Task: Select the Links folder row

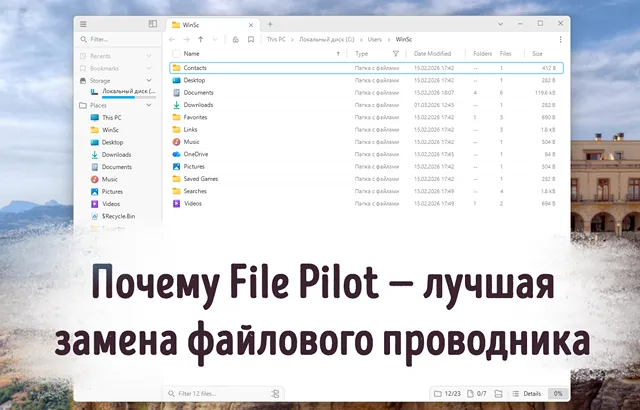Action: pos(366,129)
